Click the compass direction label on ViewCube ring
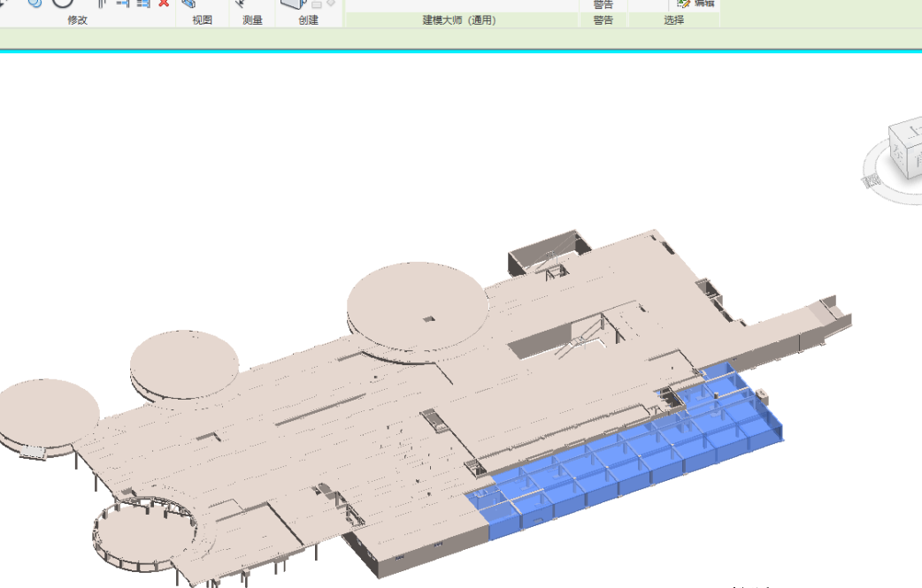The image size is (922, 588). pyautogui.click(x=872, y=180)
